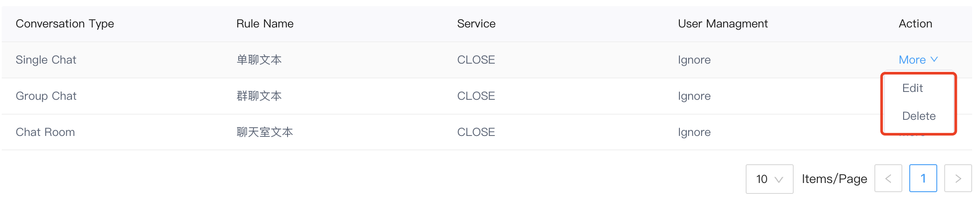The width and height of the screenshot is (980, 210).
Task: Click the page-size dropdown arrow icon
Action: click(x=779, y=179)
